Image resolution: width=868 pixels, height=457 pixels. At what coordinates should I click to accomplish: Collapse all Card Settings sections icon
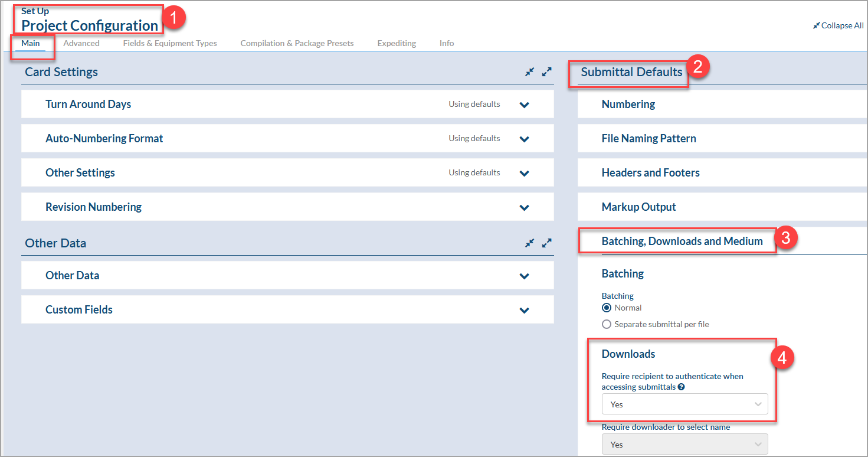coord(530,72)
